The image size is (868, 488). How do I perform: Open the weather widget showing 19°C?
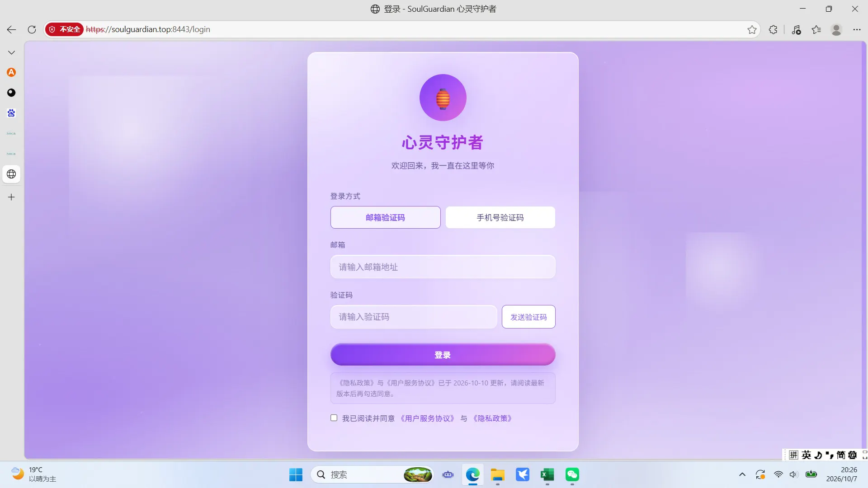[x=34, y=474]
